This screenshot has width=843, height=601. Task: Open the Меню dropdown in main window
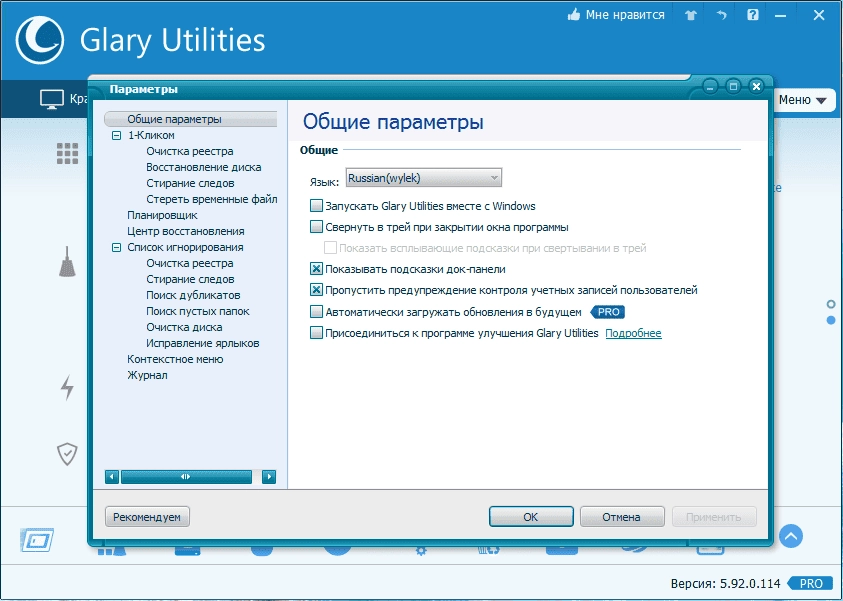(802, 100)
